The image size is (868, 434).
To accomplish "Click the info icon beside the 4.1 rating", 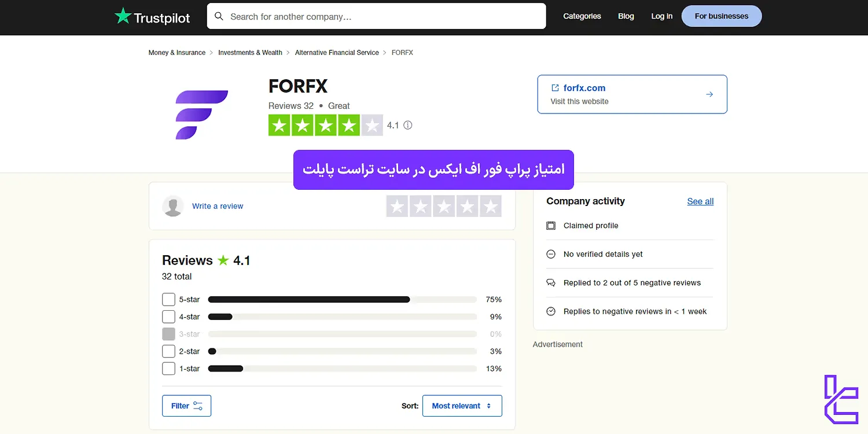I will tap(408, 125).
